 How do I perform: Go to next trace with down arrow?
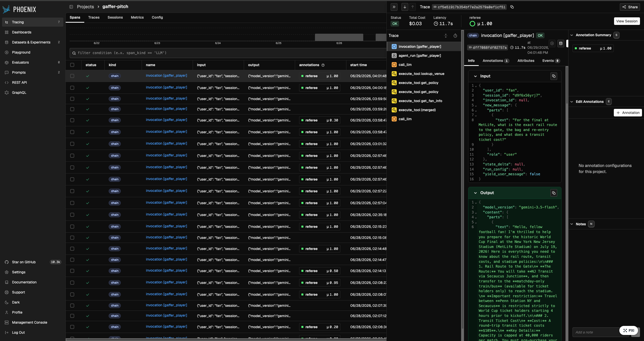click(x=405, y=7)
